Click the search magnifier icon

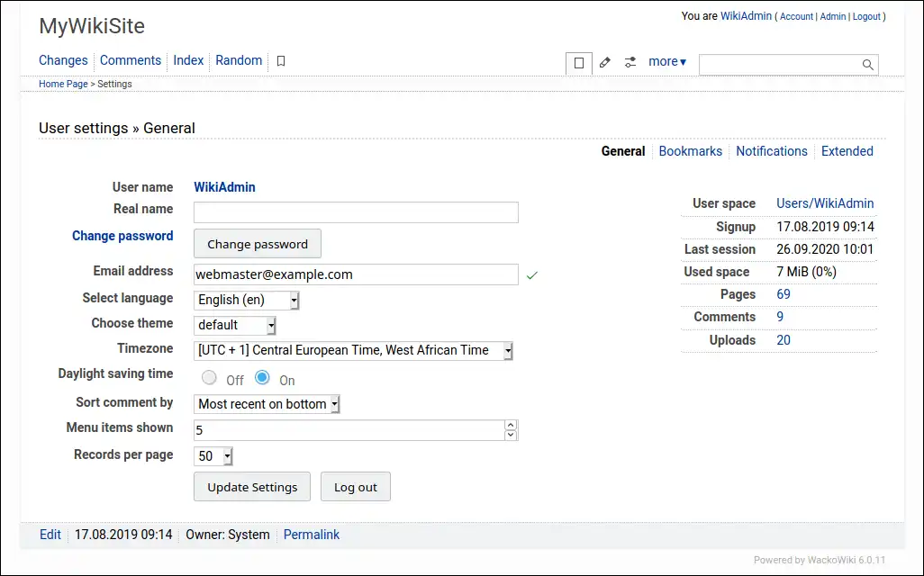pos(868,64)
